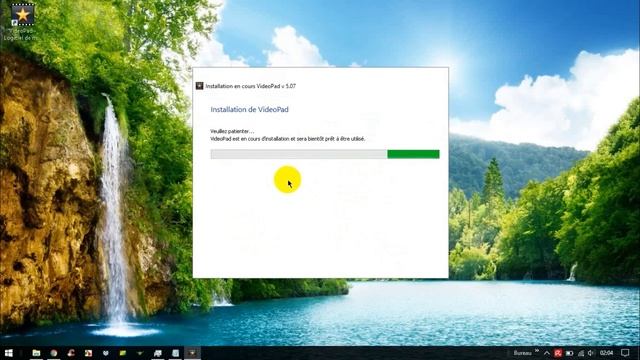The width and height of the screenshot is (640, 360).
Task: Expand hidden system tray icons chevron
Action: tap(547, 353)
